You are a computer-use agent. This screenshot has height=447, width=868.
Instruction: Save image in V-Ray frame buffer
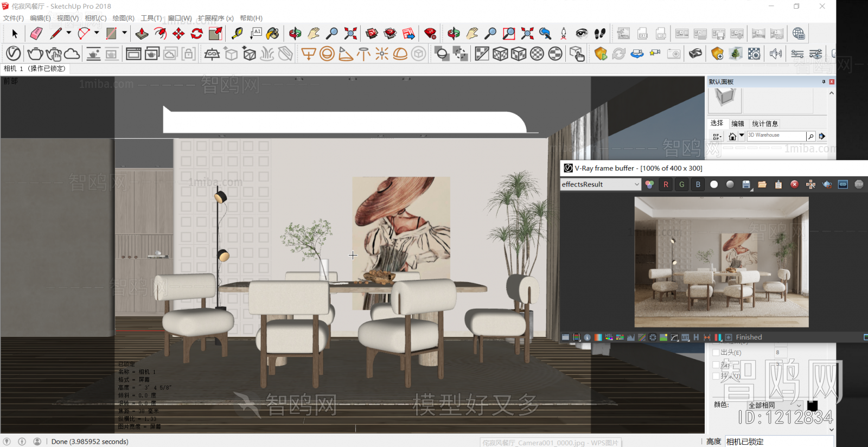pos(746,184)
